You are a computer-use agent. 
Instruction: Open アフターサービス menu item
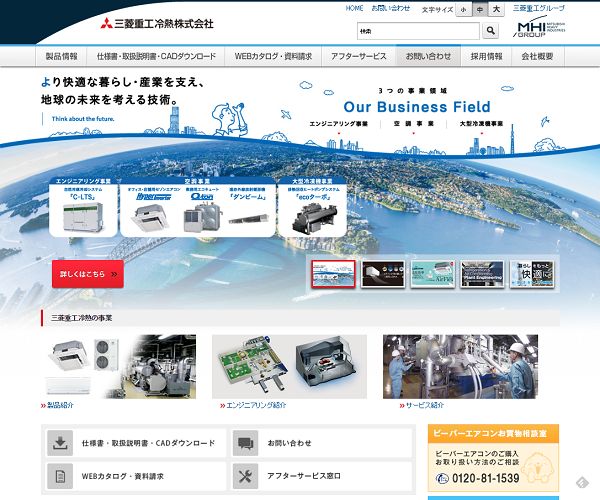click(x=359, y=56)
